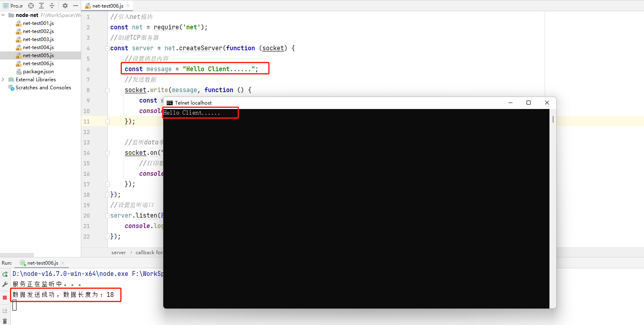Stop the running process
Image resolution: width=644 pixels, height=325 pixels.
pos(5,298)
